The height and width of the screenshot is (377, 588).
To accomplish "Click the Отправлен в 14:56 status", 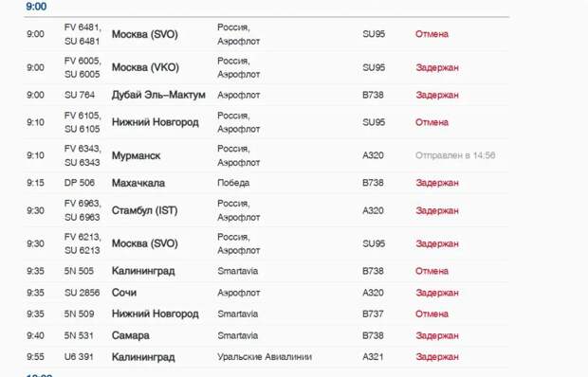I will (x=455, y=155).
